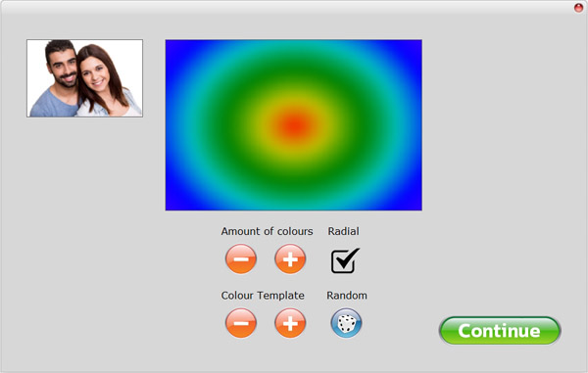Click the red center of the gradient preview
Viewport: 588px width, 373px height.
pos(295,126)
